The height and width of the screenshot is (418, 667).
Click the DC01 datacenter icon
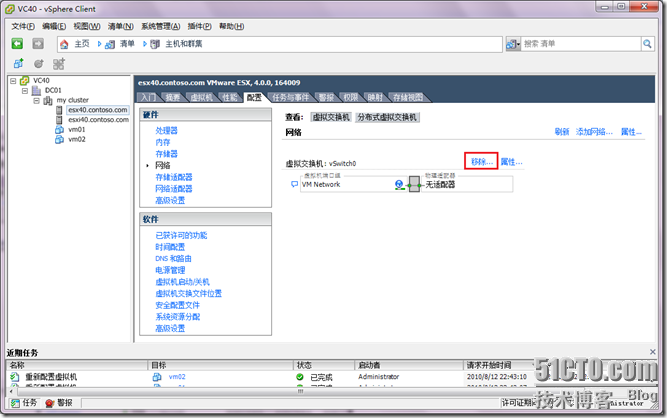tap(37, 90)
